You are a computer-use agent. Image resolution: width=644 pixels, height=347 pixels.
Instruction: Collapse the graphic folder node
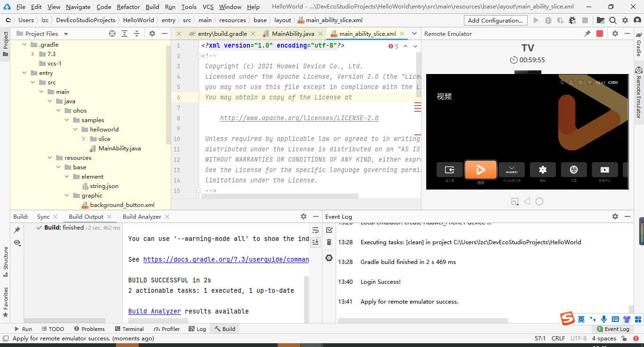[x=67, y=196]
